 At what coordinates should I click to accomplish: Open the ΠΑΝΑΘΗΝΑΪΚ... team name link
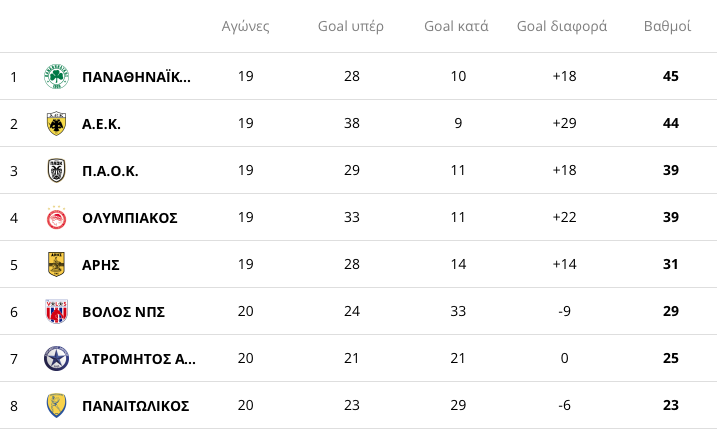pos(136,77)
